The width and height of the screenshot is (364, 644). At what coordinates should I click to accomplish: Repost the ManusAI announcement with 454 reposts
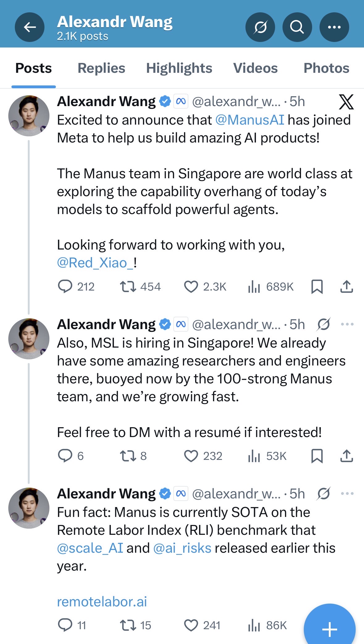coord(128,287)
